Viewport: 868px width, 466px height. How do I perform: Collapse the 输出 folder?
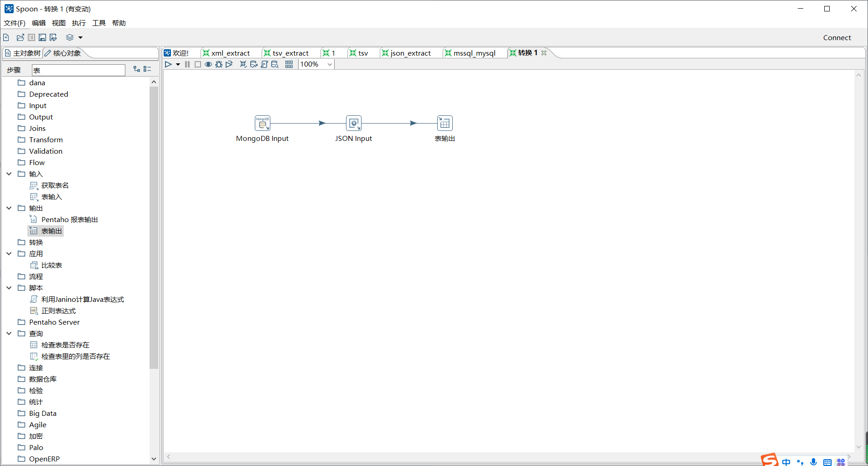tap(9, 208)
